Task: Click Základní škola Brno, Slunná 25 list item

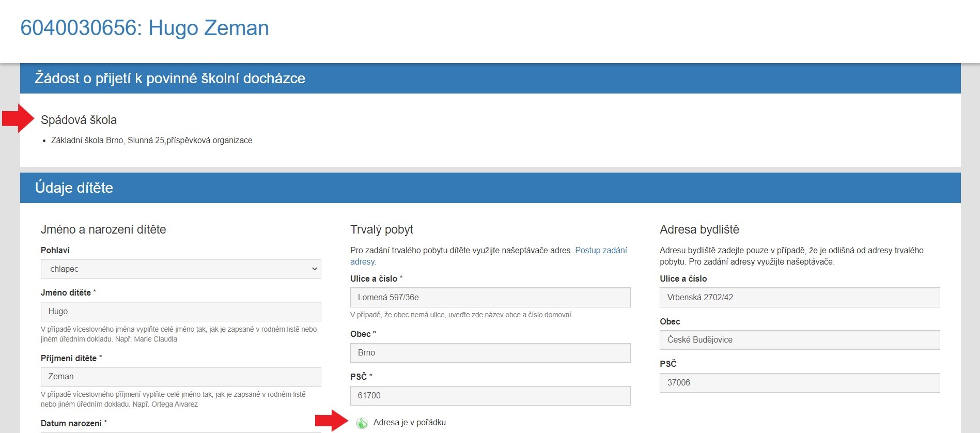Action: [x=151, y=141]
